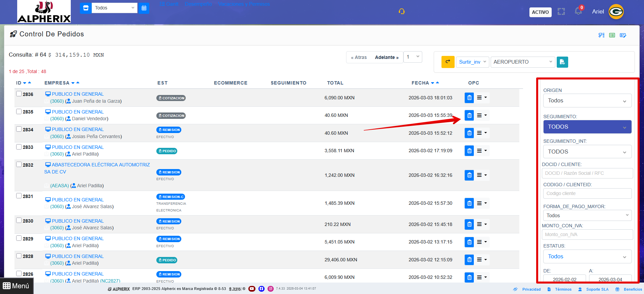644x294 pixels.
Task: Click the Adelante next page button
Action: pos(387,58)
